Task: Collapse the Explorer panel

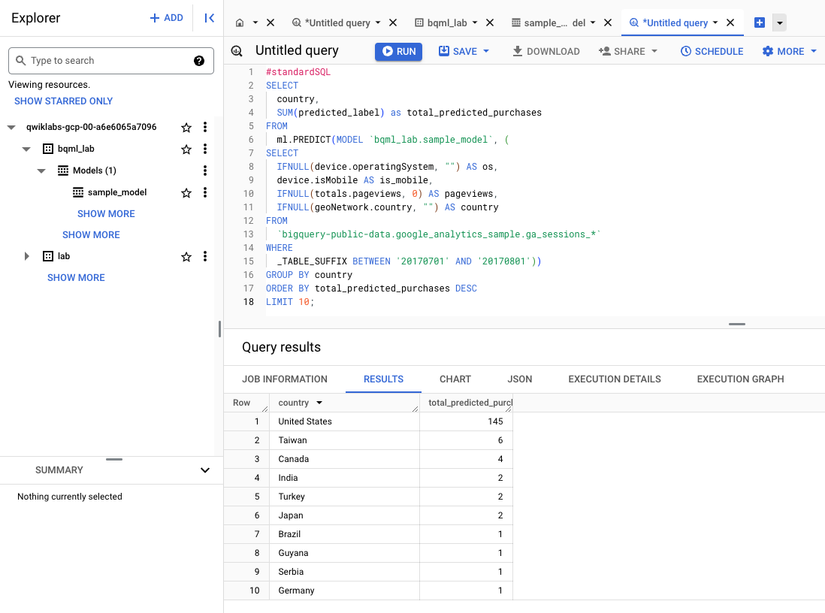Action: point(209,18)
